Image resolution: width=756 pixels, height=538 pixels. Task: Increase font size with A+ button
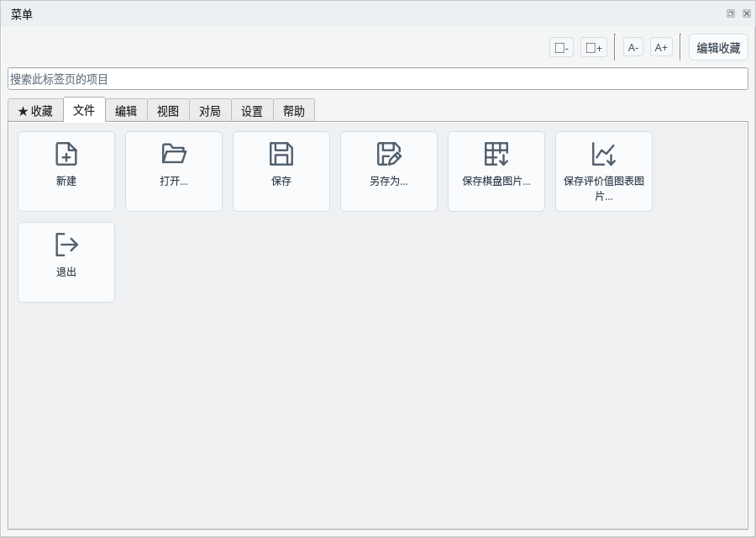click(661, 47)
